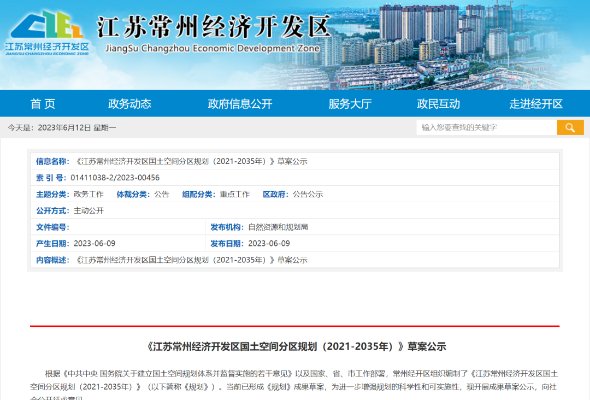Viewport: 590px width, 400px height.
Task: Click the 内容概述 summary text
Action: (192, 260)
